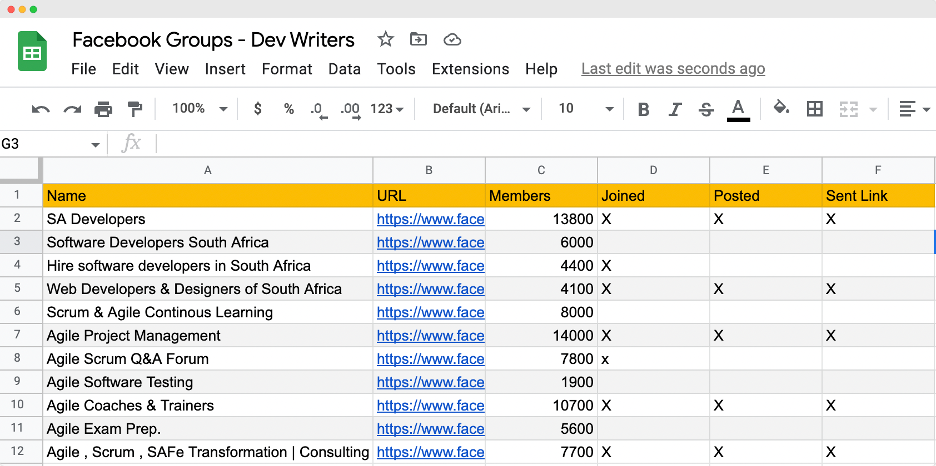The width and height of the screenshot is (936, 466).
Task: Open the Agile Project Management URL link
Action: point(430,335)
